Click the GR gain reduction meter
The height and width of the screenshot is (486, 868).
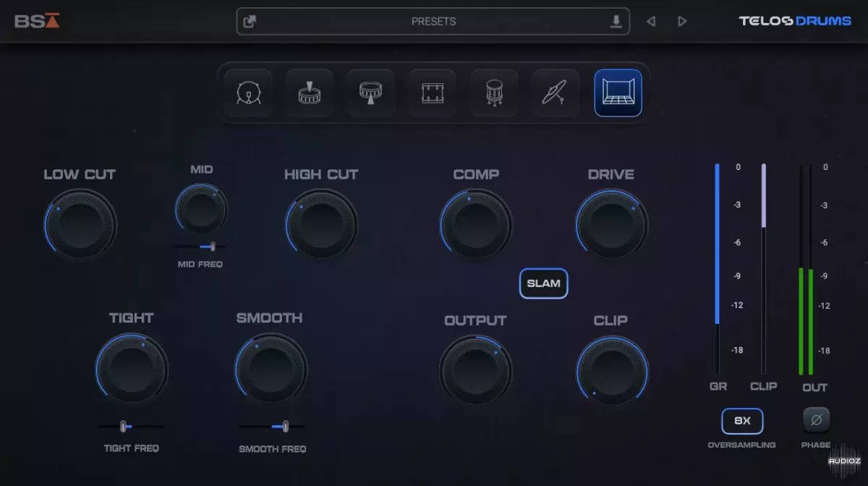coord(718,269)
